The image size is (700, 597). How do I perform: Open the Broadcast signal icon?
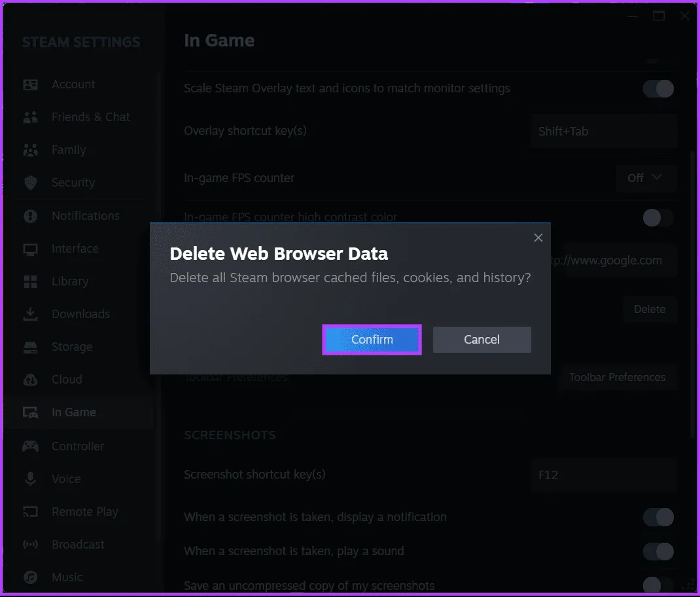click(x=30, y=545)
